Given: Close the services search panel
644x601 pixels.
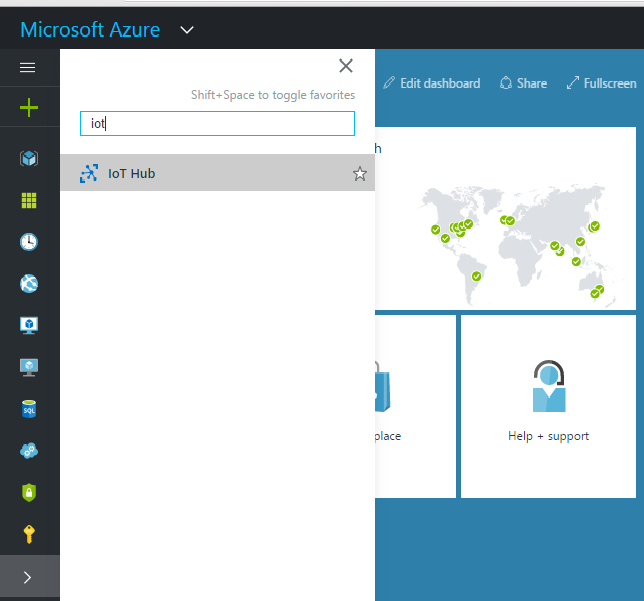Looking at the screenshot, I should click(346, 66).
